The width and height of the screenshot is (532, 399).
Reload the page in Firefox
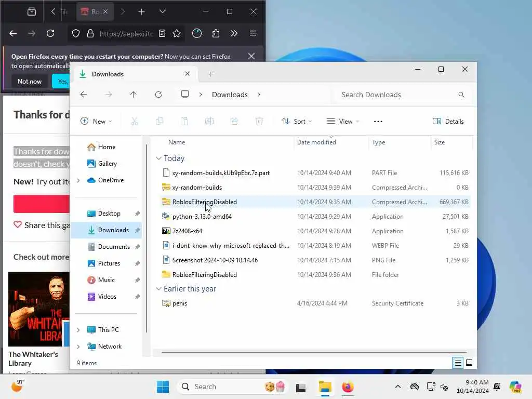coord(50,33)
